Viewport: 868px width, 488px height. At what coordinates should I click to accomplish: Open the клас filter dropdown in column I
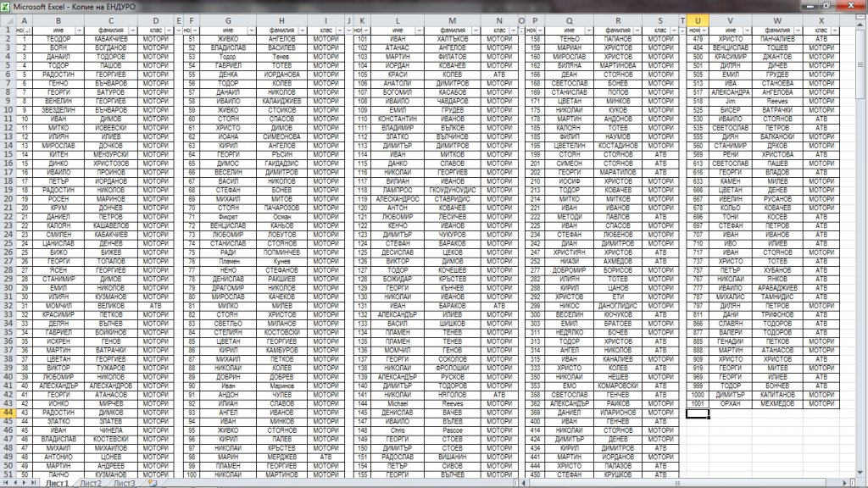[x=339, y=30]
